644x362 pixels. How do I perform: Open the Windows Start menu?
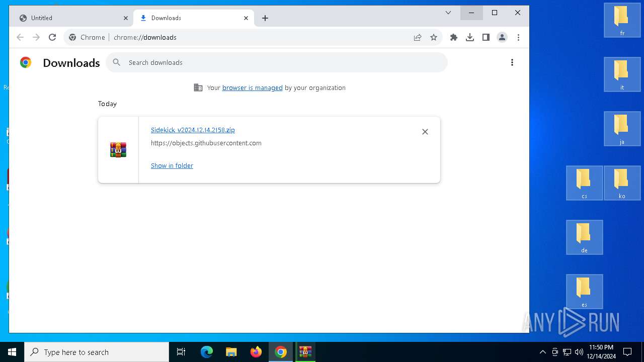(x=12, y=352)
